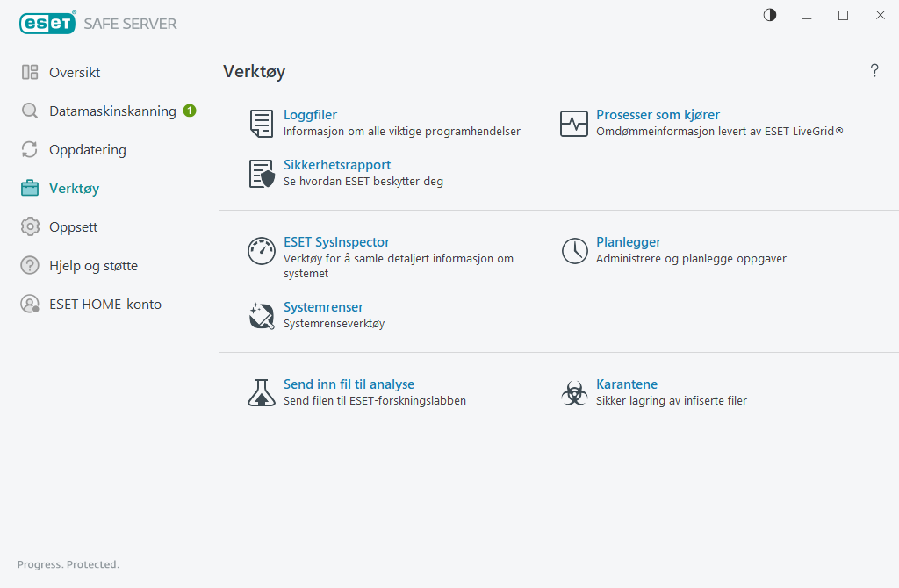This screenshot has height=588, width=899.
Task: Click the green scan notification badge
Action: click(x=190, y=111)
